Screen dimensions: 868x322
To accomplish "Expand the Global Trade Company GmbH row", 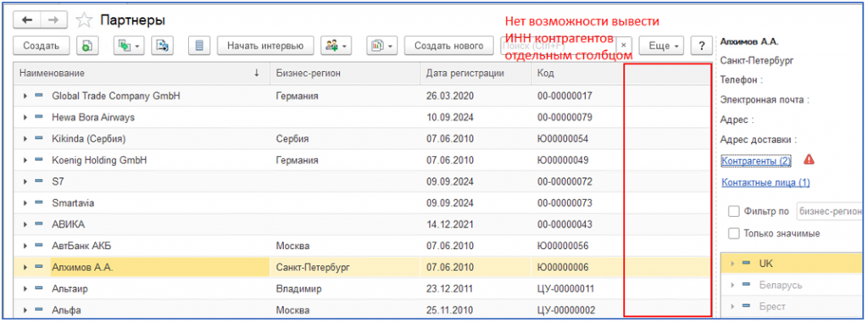I will click(x=25, y=97).
